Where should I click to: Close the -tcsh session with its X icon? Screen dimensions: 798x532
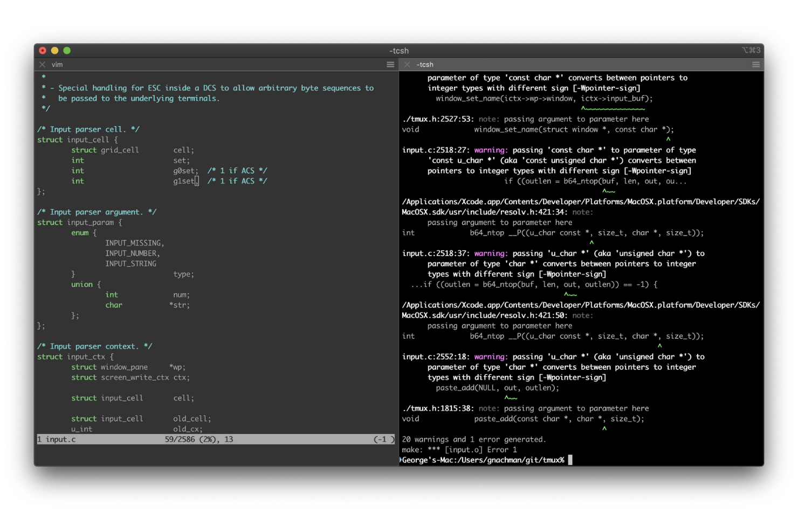[x=407, y=64]
